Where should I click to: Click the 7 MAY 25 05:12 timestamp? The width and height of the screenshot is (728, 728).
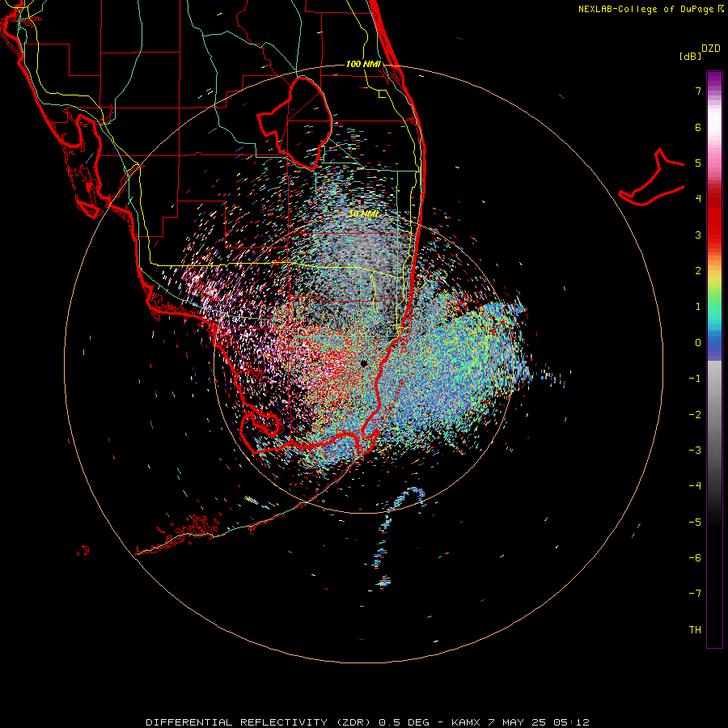point(539,722)
